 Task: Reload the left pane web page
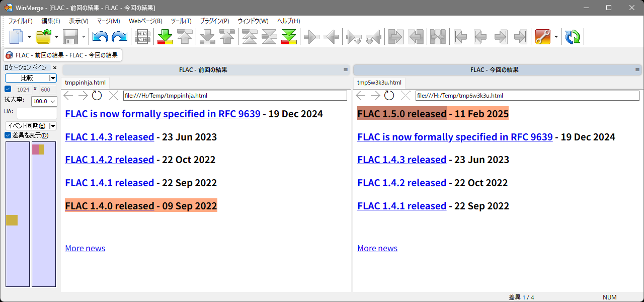[x=97, y=96]
